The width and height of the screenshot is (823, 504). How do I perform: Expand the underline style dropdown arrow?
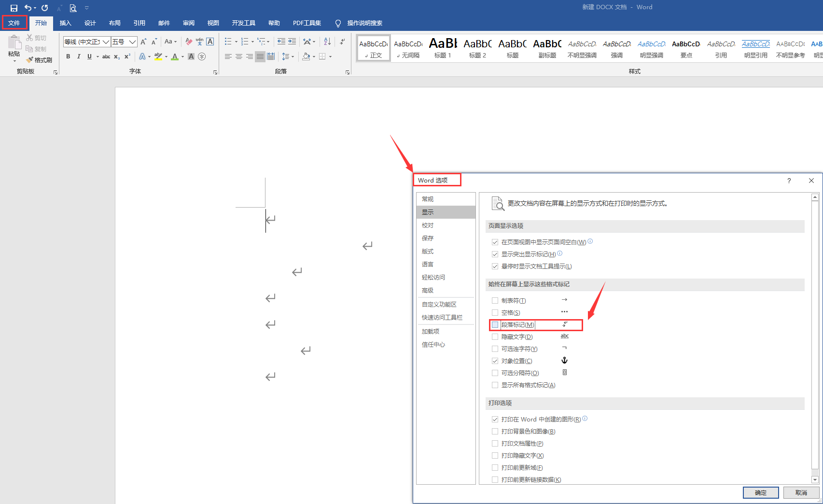click(98, 57)
